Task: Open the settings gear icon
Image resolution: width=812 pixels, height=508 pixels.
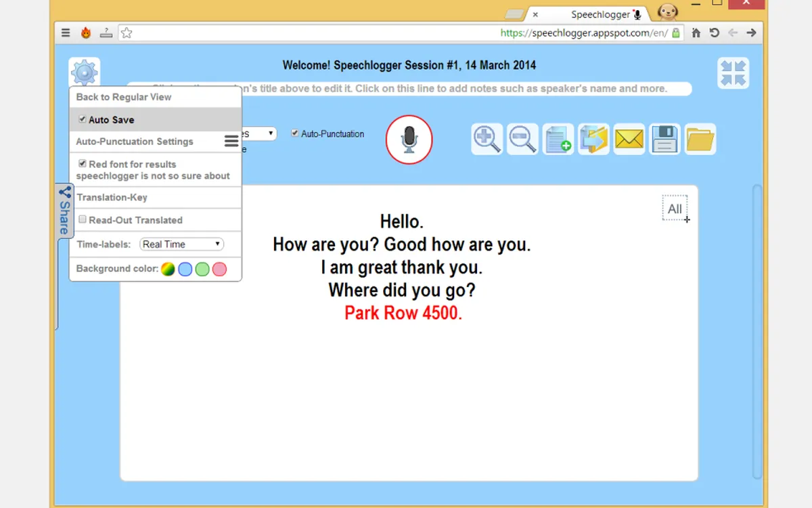Action: (84, 72)
